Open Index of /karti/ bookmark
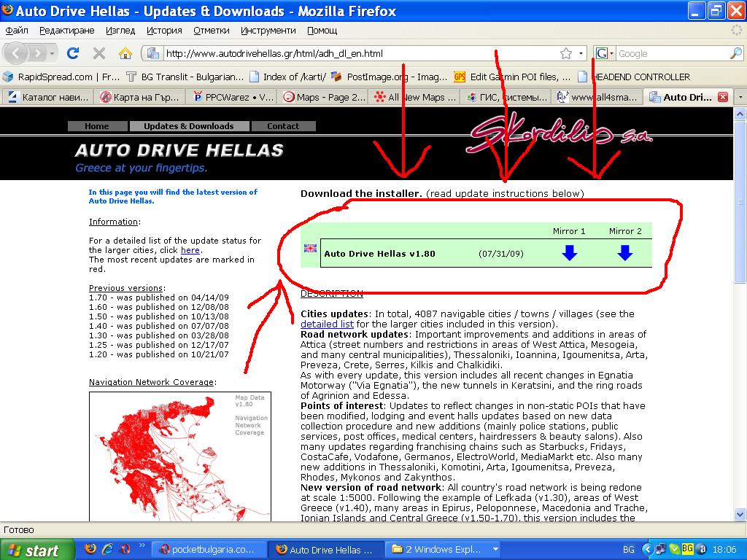The image size is (747, 560). [x=287, y=77]
